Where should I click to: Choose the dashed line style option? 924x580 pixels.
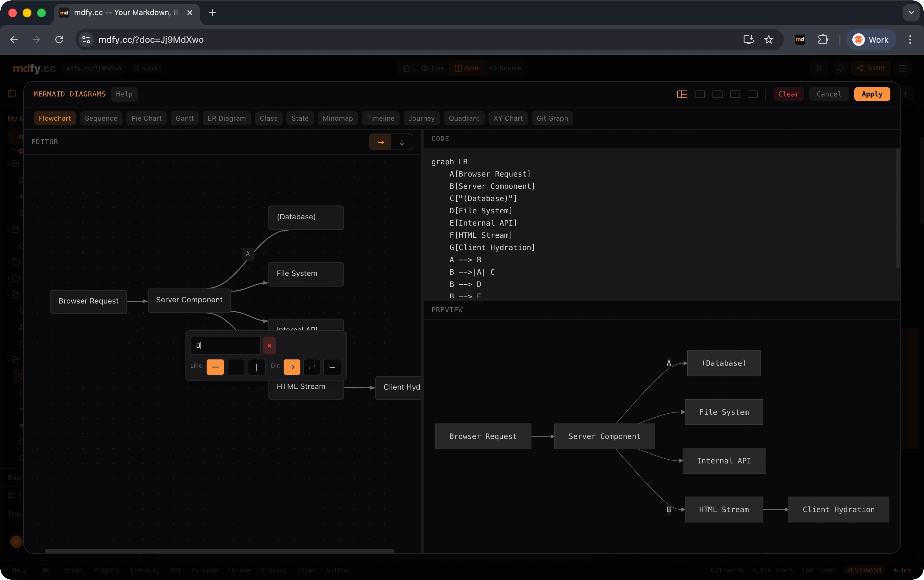pos(236,367)
